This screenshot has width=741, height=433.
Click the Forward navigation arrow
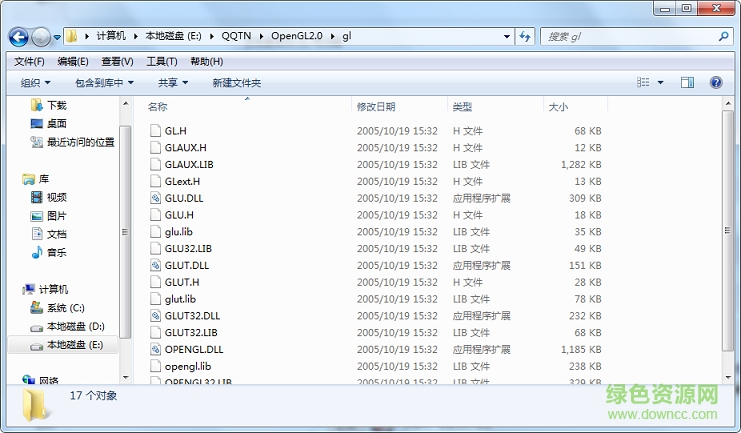(x=41, y=37)
